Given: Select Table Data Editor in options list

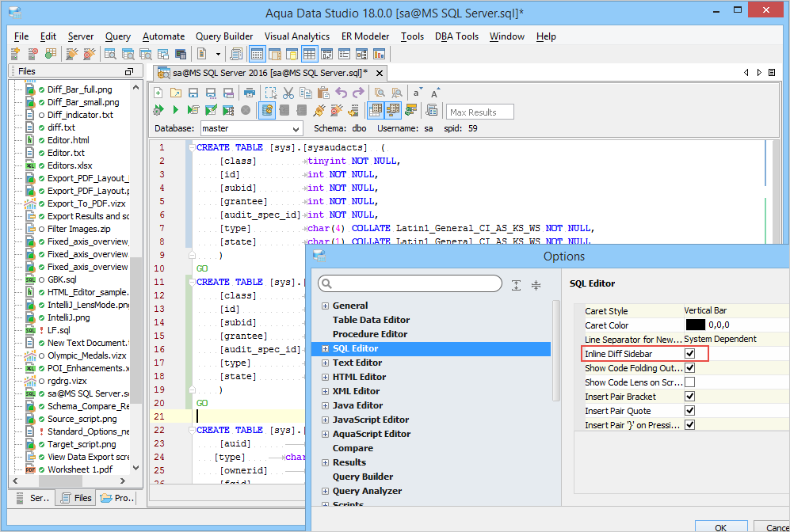Looking at the screenshot, I should click(x=371, y=320).
